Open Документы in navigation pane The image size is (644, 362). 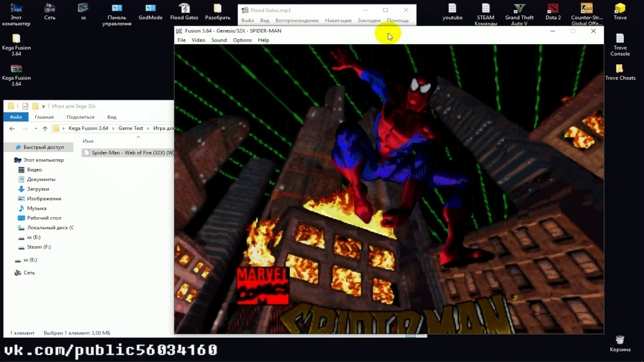tap(41, 179)
